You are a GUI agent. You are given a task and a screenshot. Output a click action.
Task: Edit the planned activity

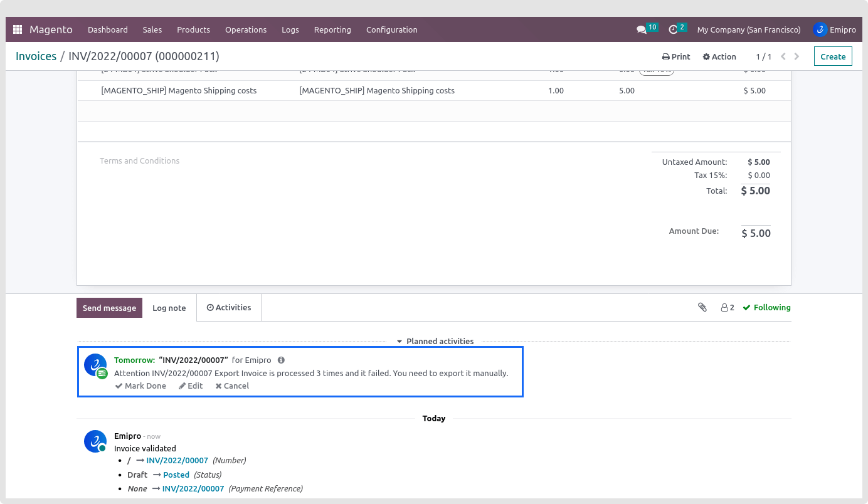pos(191,386)
